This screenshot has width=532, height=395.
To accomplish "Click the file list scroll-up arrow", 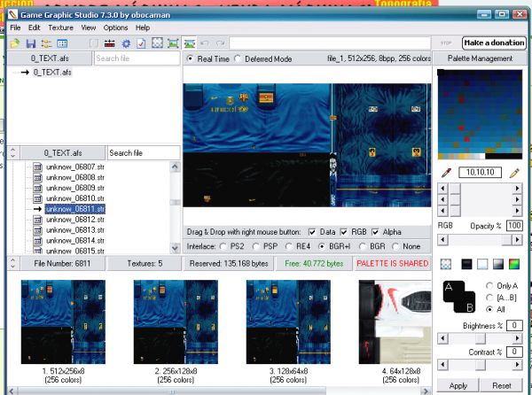I will tap(175, 167).
